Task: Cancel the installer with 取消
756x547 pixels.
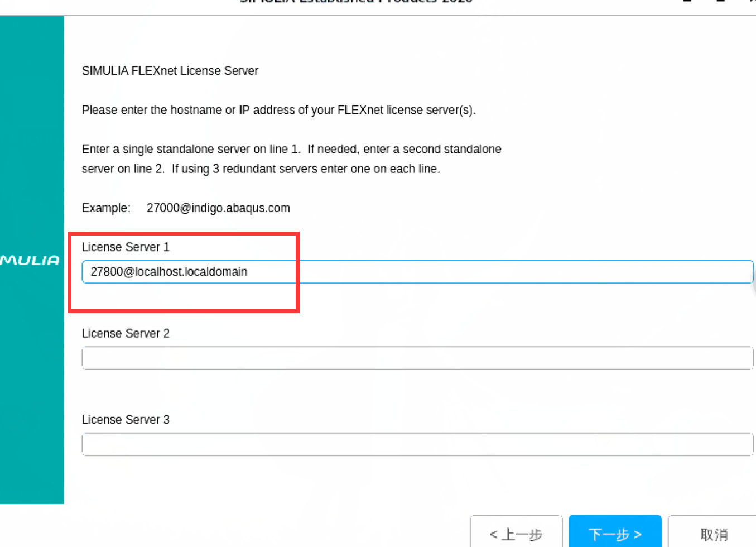Action: [x=714, y=534]
